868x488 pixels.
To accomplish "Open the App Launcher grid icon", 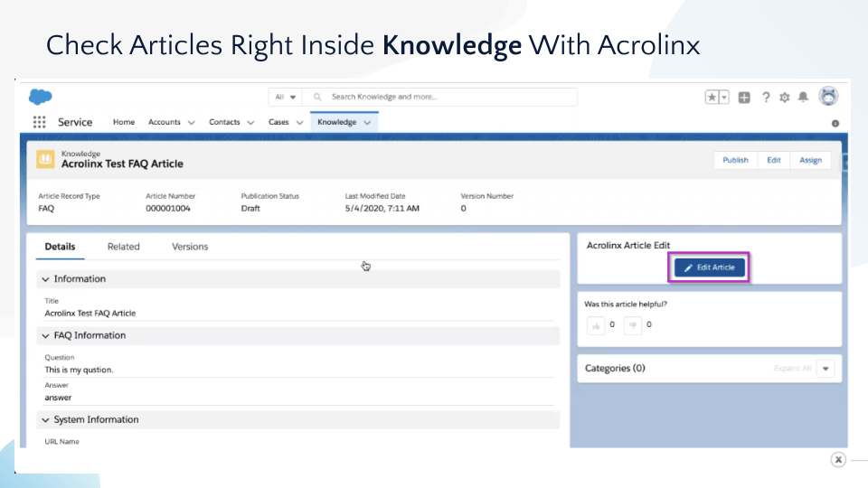I will click(x=40, y=122).
